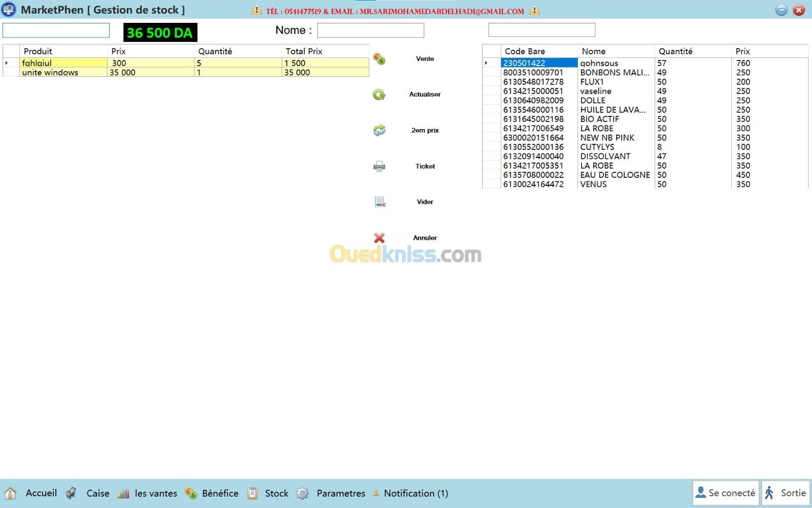The image size is (812, 508).
Task: Click the 36 500 DA total display
Action: click(x=160, y=33)
